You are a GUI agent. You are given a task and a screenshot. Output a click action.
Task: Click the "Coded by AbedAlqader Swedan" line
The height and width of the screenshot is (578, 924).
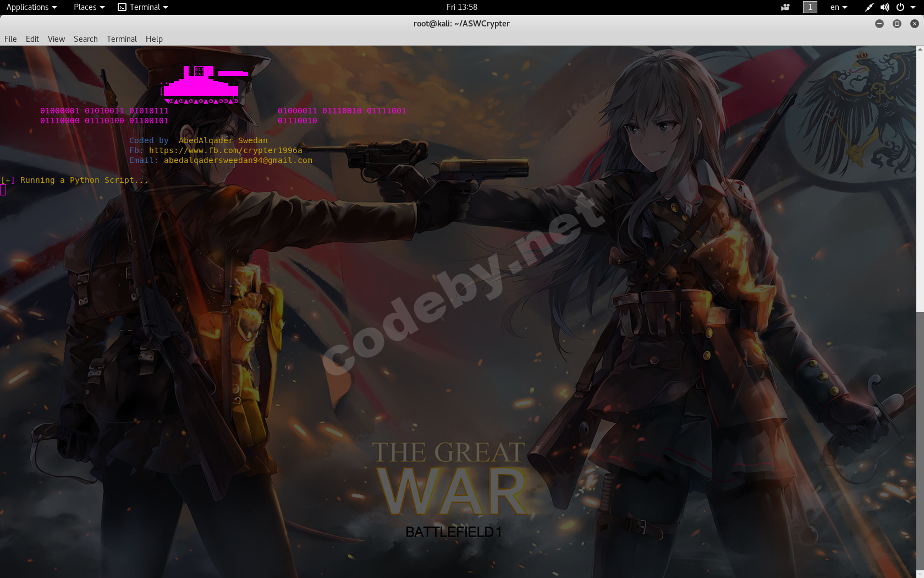click(x=199, y=140)
